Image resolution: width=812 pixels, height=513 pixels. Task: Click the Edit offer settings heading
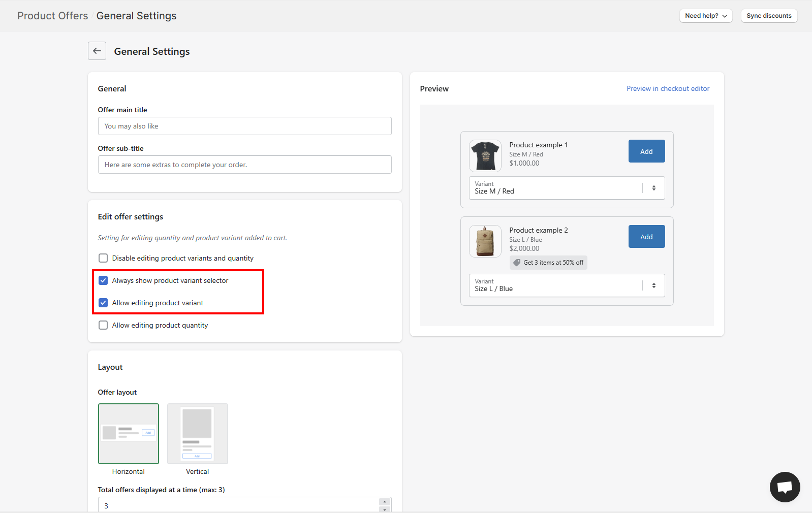[x=131, y=216]
